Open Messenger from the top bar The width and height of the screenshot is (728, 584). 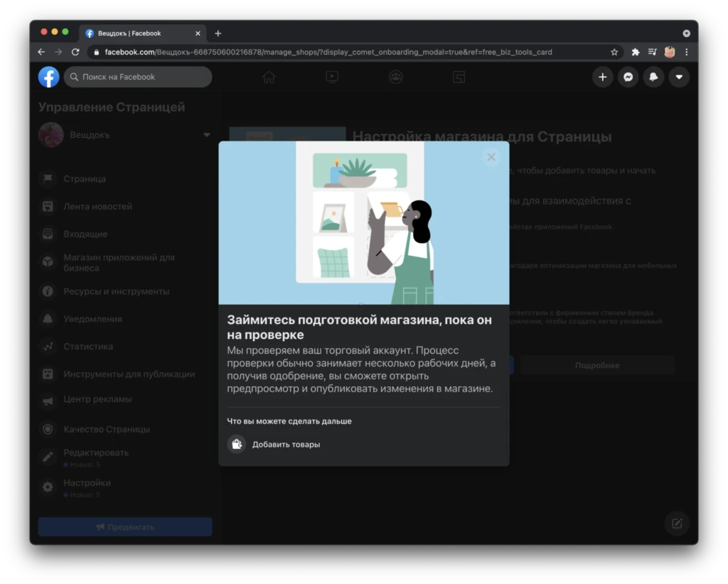(x=628, y=77)
